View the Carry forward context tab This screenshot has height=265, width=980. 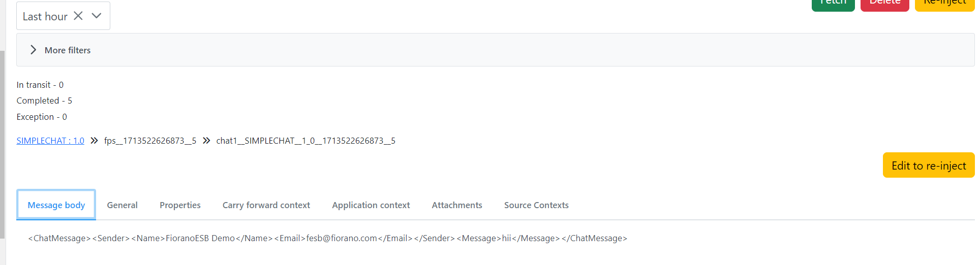click(x=266, y=205)
